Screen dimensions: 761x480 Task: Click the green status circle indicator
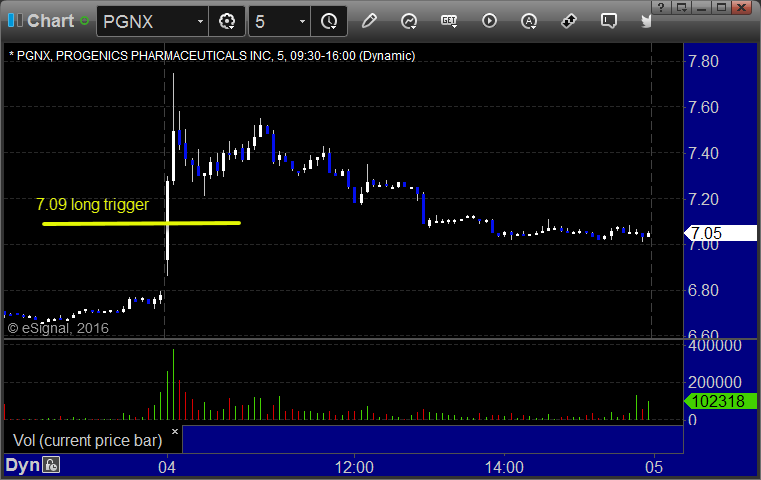coord(84,21)
